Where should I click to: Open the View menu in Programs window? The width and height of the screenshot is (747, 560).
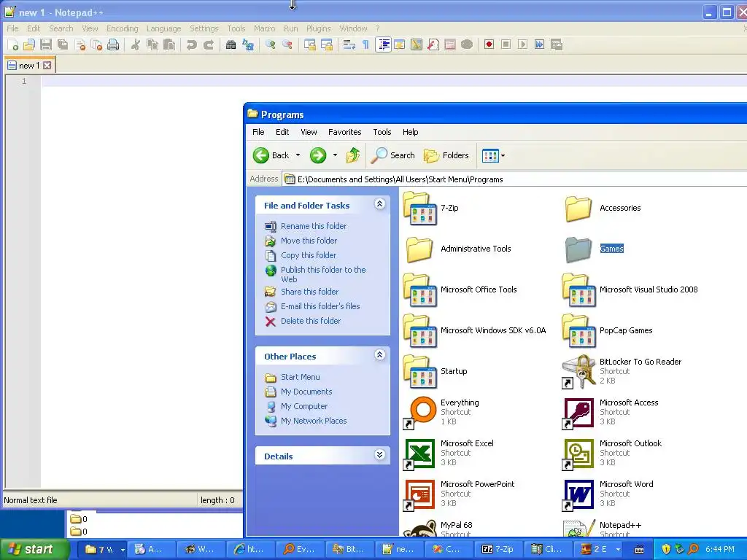coord(309,132)
